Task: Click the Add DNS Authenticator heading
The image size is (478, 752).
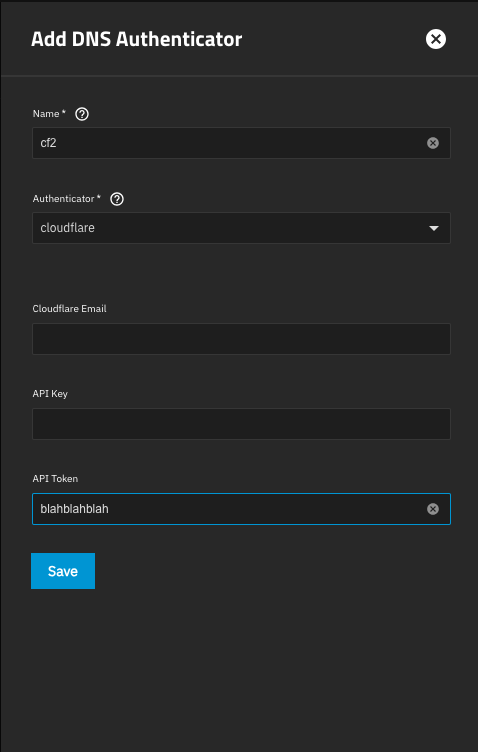Action: [137, 39]
